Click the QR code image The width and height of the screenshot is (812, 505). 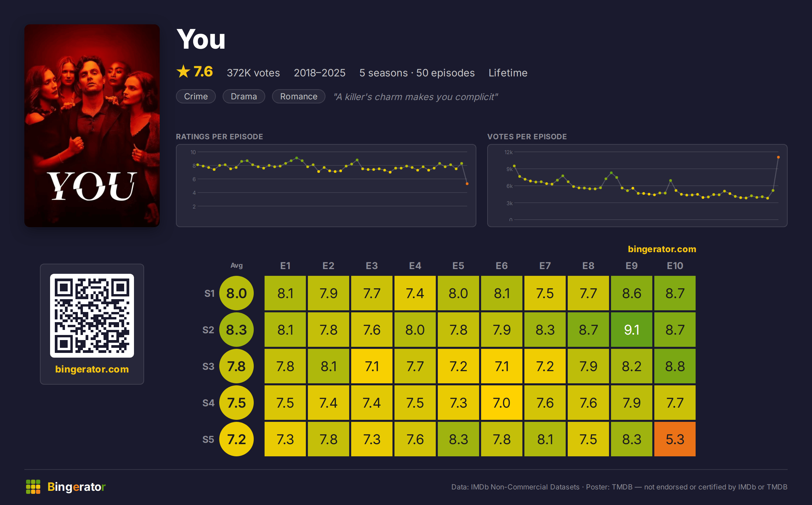[x=92, y=316]
